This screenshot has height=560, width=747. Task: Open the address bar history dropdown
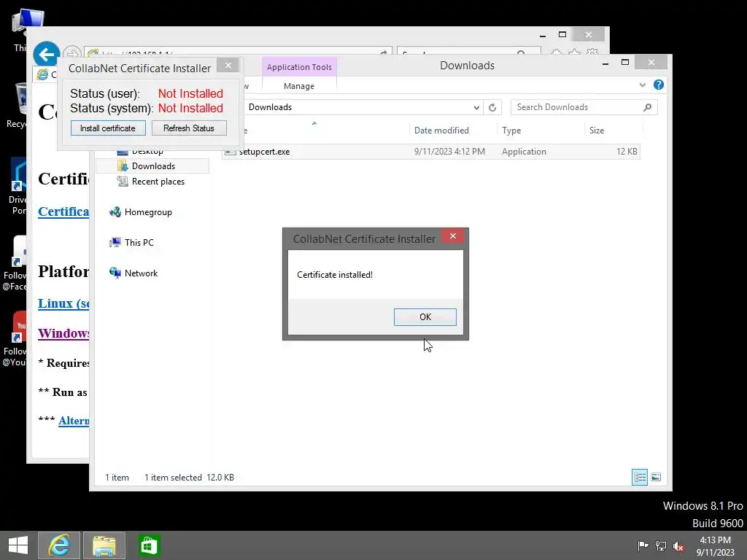click(476, 108)
